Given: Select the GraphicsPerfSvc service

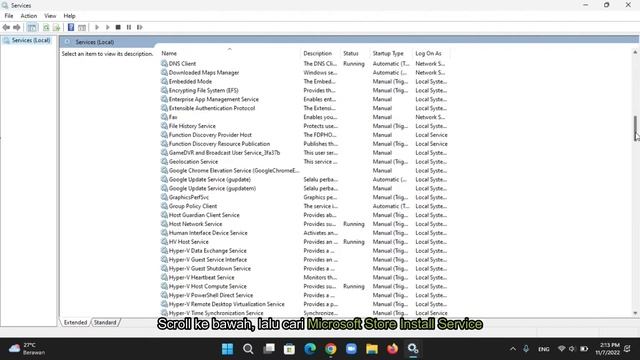Looking at the screenshot, I should (304, 198).
